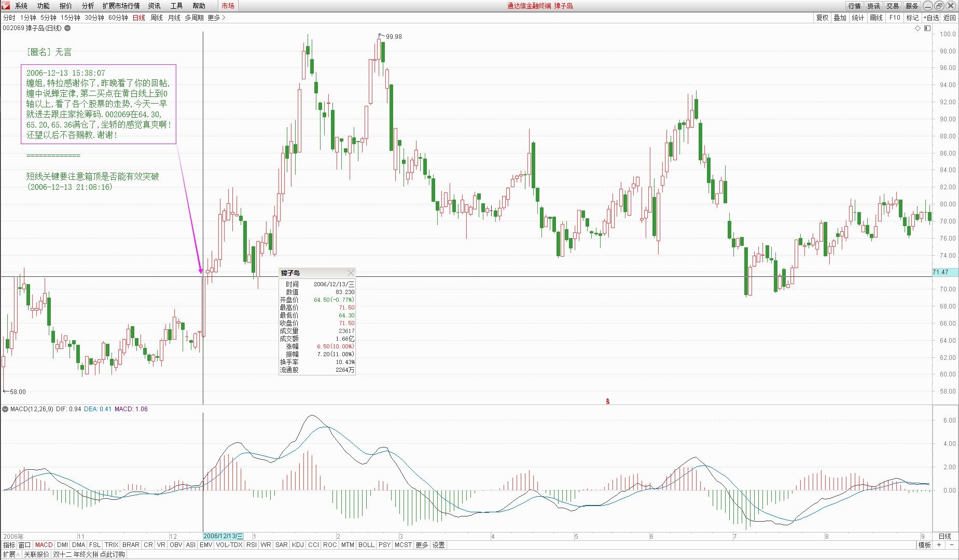Open the 工具 menu
Screen dimensions: 959x560
pyautogui.click(x=176, y=6)
